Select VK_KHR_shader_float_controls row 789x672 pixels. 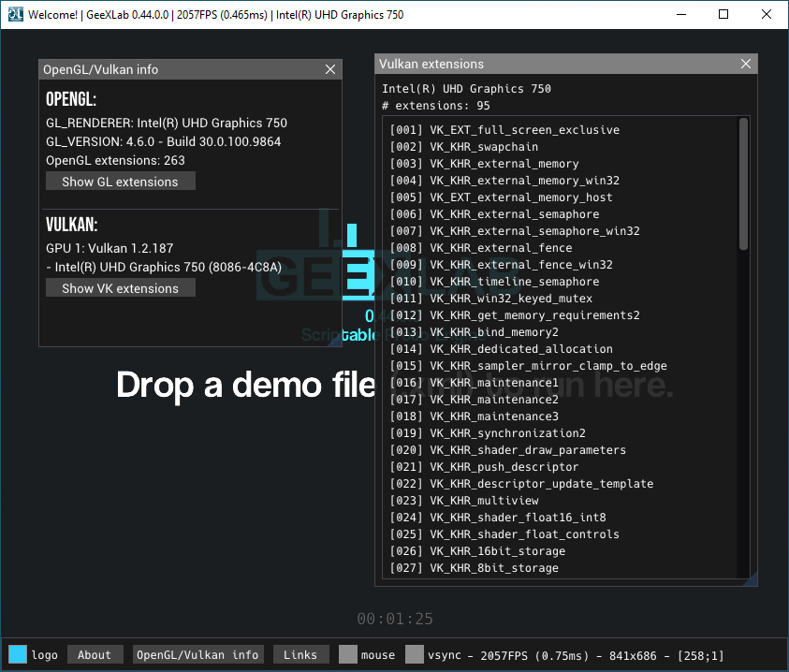point(504,534)
